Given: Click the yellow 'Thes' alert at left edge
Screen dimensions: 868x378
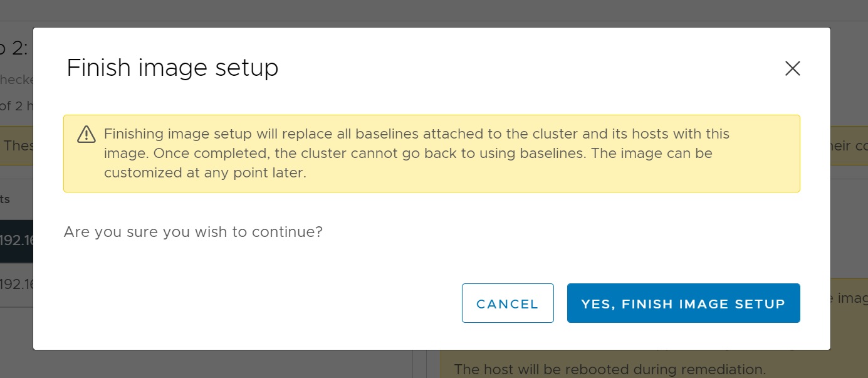Looking at the screenshot, I should [x=16, y=145].
